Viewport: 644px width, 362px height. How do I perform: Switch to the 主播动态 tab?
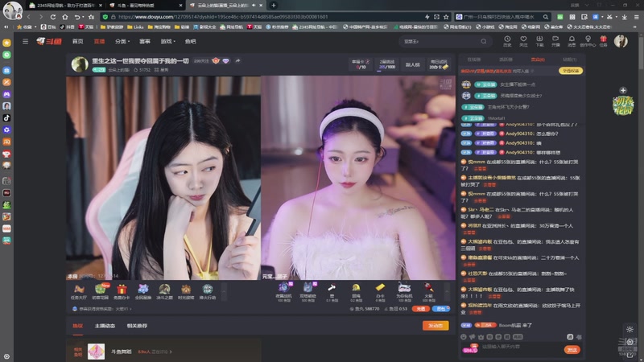pos(105,326)
